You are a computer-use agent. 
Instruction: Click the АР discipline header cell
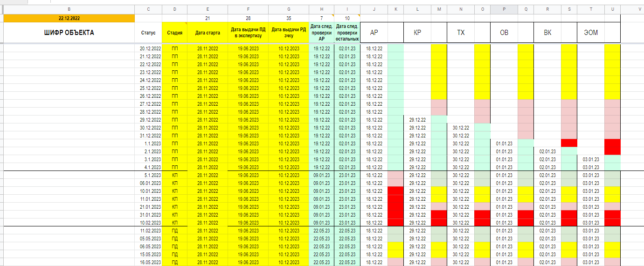(x=374, y=33)
